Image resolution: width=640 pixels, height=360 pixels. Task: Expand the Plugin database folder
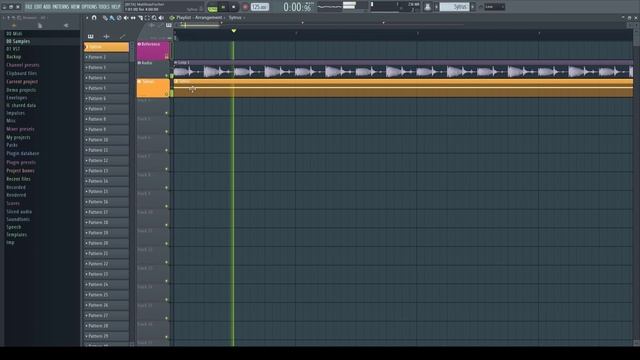click(23, 153)
